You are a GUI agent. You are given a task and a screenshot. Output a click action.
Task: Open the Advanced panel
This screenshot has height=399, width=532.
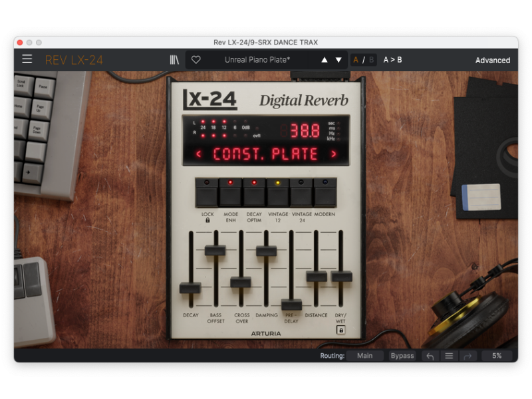click(x=492, y=60)
